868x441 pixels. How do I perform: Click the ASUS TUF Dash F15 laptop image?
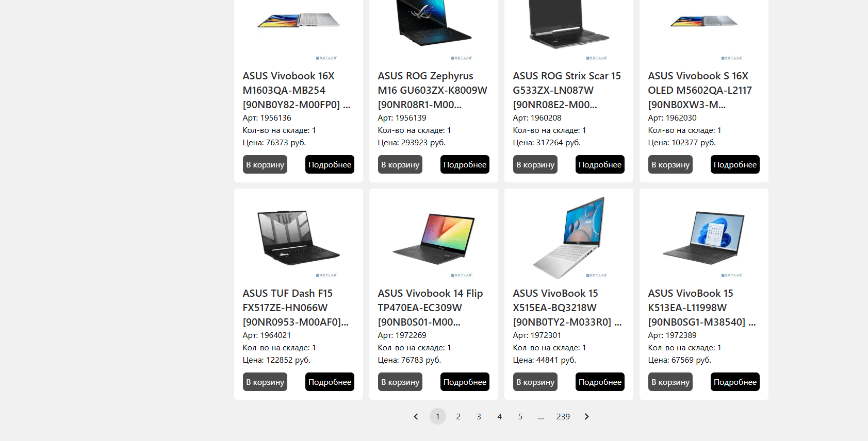point(299,238)
